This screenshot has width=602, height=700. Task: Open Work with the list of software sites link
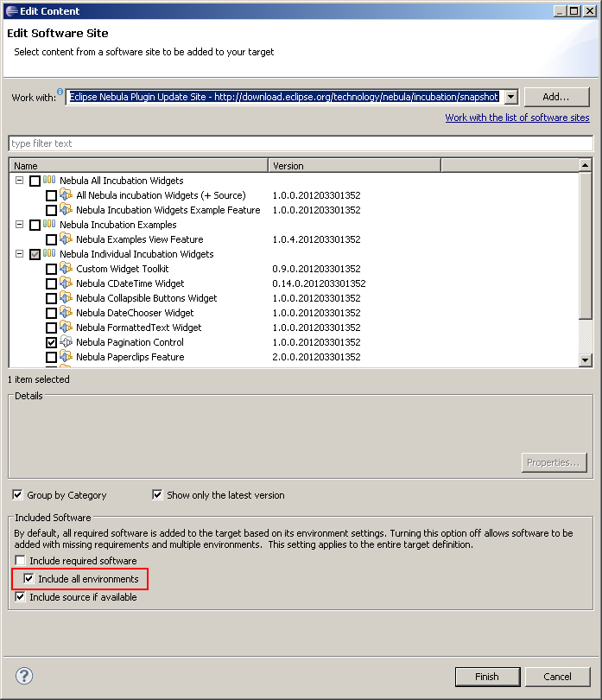(517, 118)
